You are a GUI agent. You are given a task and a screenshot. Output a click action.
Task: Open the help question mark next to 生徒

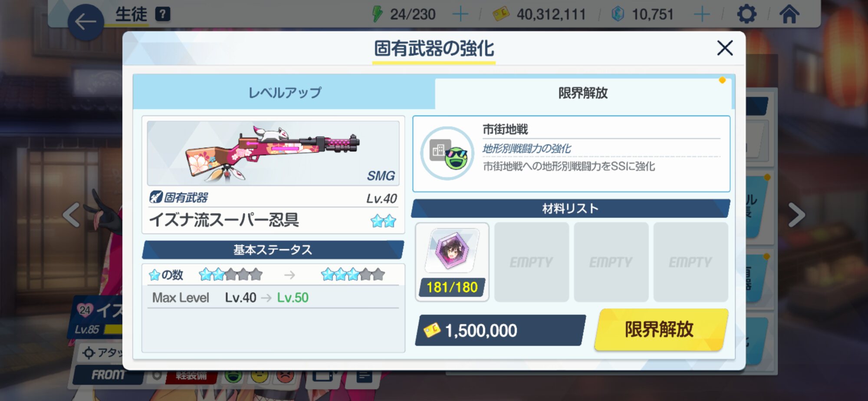pyautogui.click(x=163, y=14)
